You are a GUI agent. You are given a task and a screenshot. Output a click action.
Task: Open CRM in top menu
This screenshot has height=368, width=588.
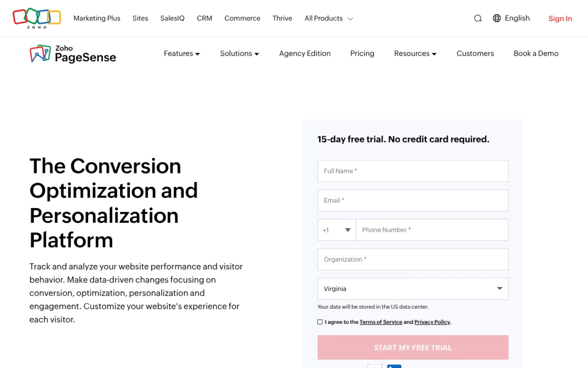click(204, 18)
